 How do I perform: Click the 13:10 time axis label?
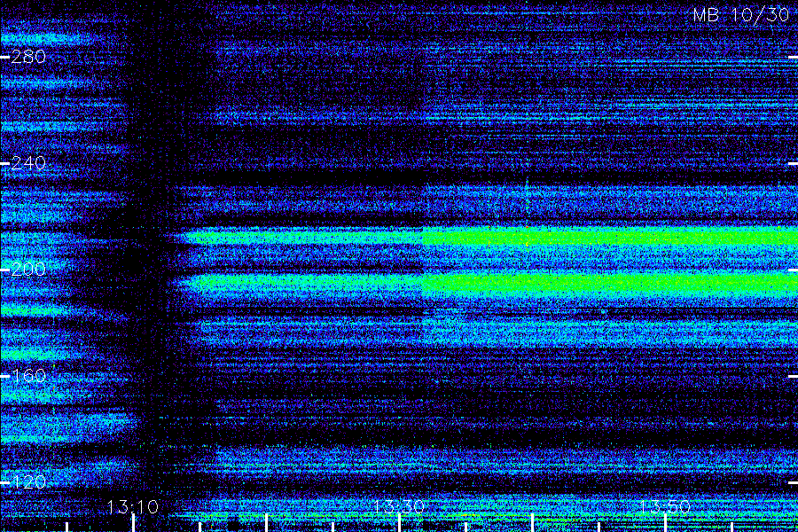[x=133, y=507]
